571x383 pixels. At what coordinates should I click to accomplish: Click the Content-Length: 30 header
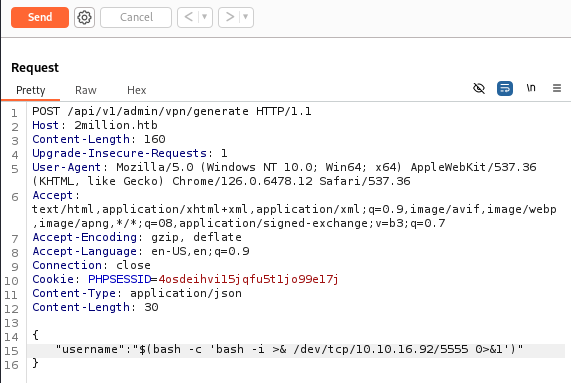pyautogui.click(x=95, y=307)
